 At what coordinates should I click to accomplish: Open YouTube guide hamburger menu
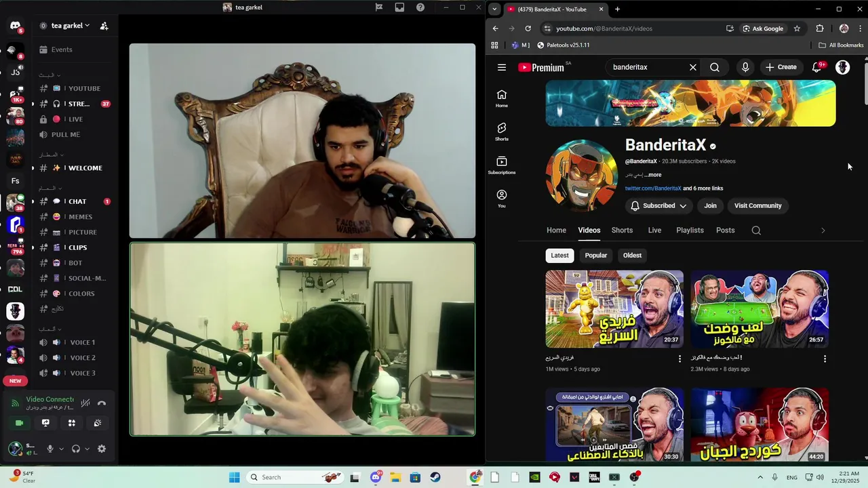[502, 67]
